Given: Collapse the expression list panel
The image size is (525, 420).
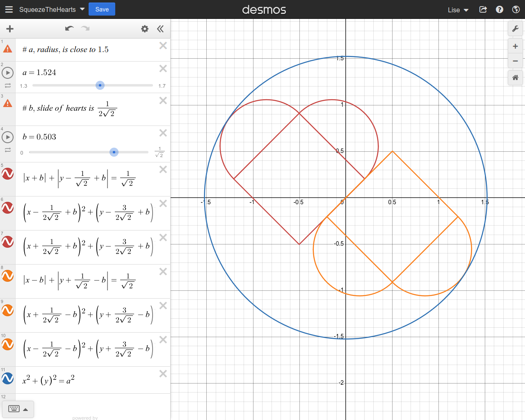Looking at the screenshot, I should (160, 29).
